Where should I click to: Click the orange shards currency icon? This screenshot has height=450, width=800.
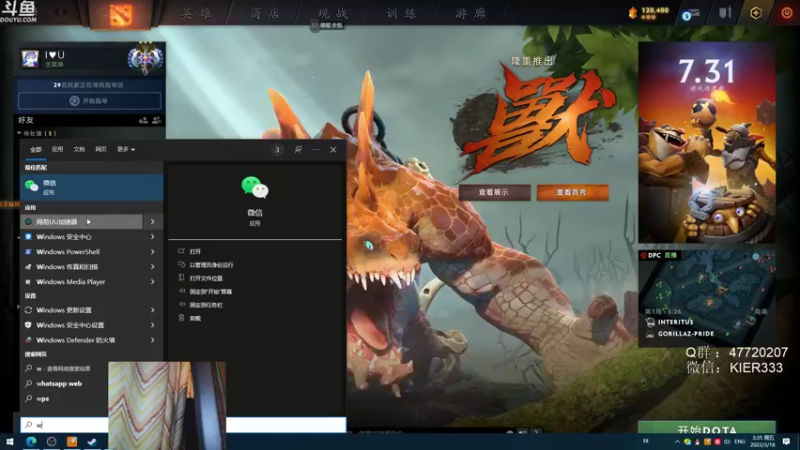tap(633, 13)
